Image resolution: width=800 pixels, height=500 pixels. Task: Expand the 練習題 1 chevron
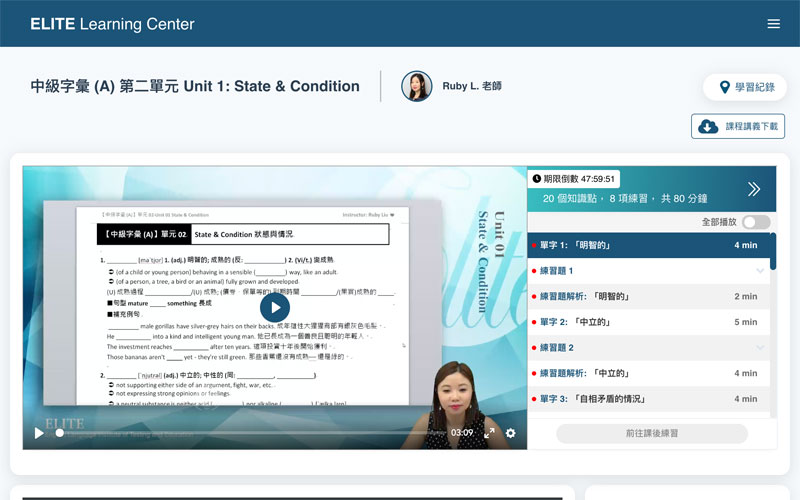click(760, 271)
